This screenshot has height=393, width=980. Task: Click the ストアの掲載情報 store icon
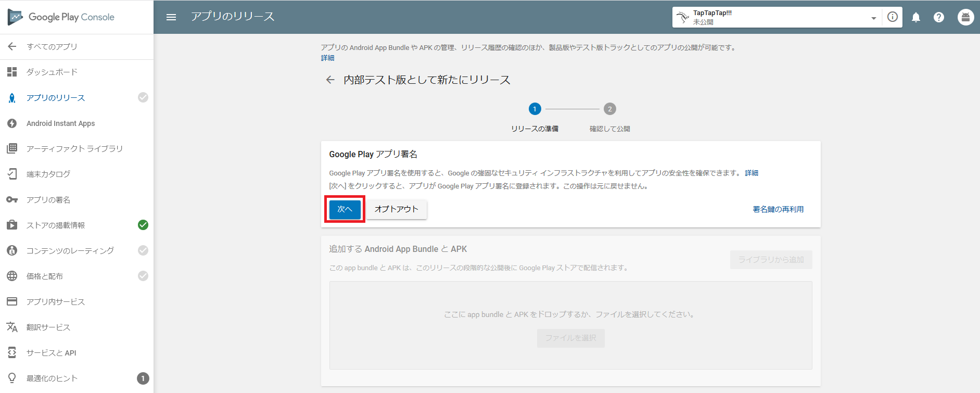(x=12, y=225)
